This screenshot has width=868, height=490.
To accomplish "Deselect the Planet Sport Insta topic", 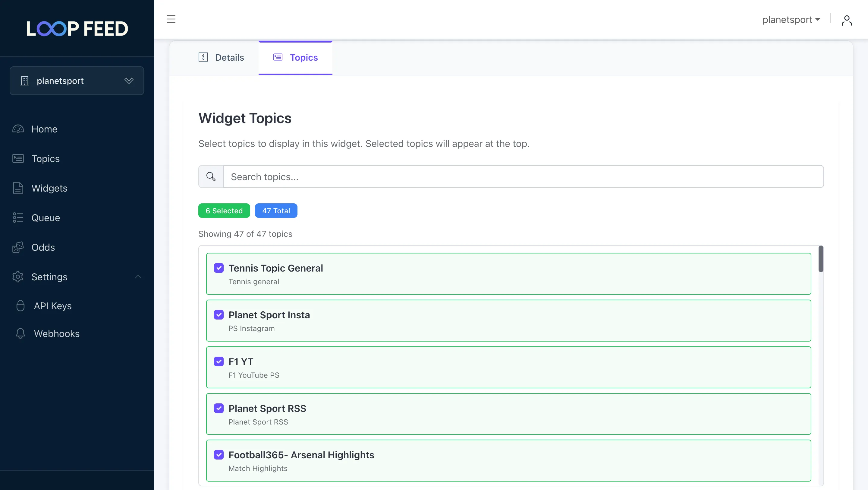I will [x=219, y=314].
